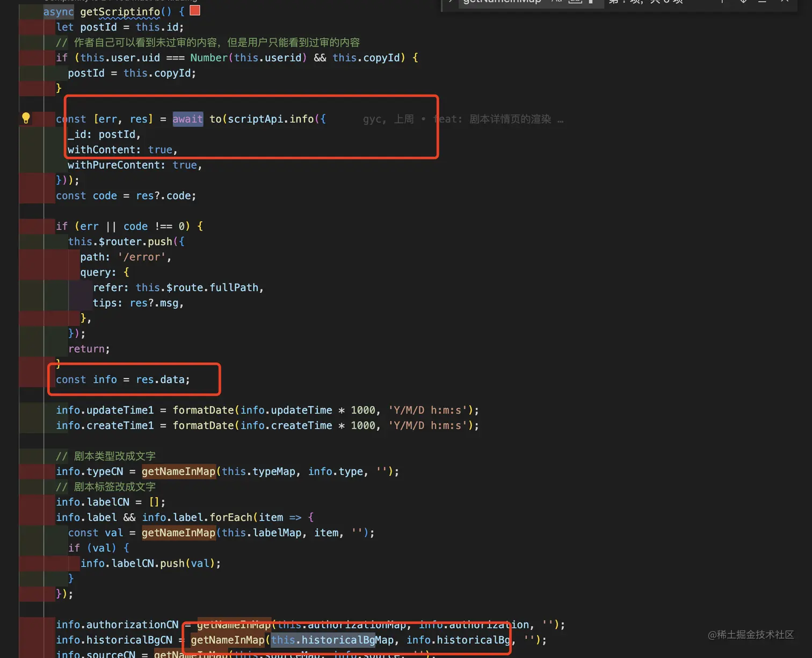812x658 pixels.
Task: Click the comment starting with '// 作者自己可以看到'
Action: coord(208,42)
